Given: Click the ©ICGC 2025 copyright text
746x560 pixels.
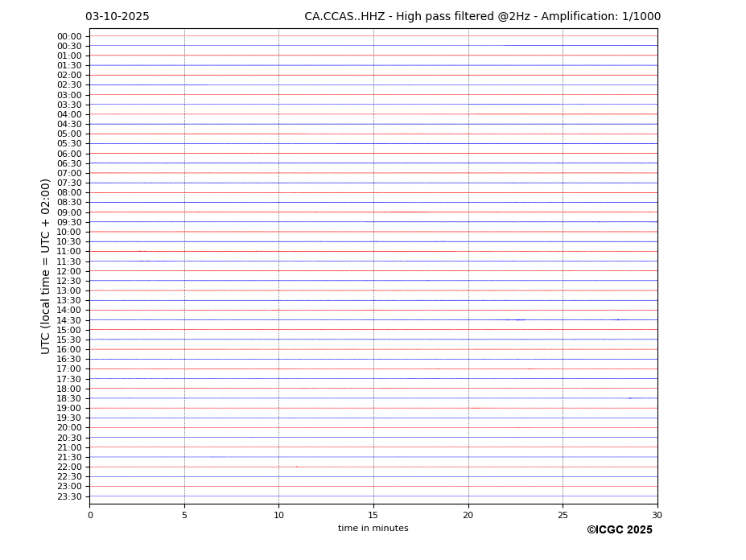Looking at the screenshot, I should pyautogui.click(x=619, y=530).
